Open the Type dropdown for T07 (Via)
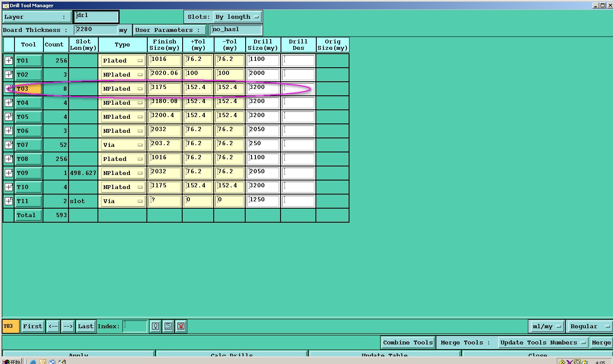Screen dimensions: 613x364 (x=123, y=145)
